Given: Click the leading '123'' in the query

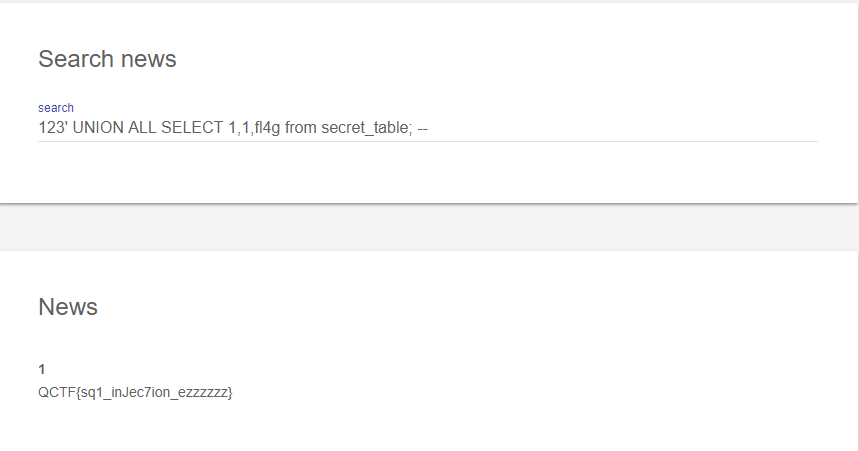Looking at the screenshot, I should tap(52, 128).
